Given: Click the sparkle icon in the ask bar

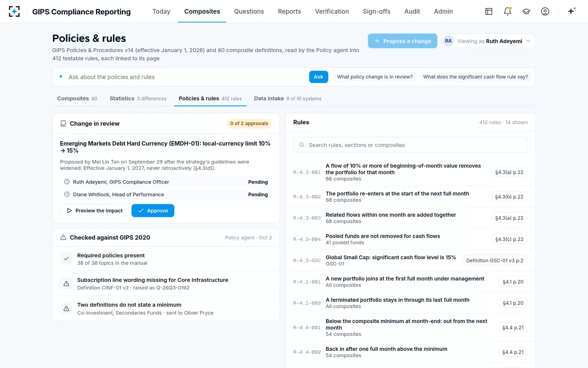Looking at the screenshot, I should (61, 76).
